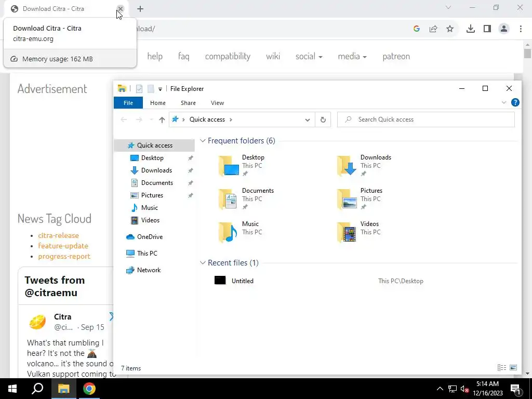This screenshot has height=399, width=532.
Task: Select the Desktop frequent folder icon
Action: pos(229,166)
